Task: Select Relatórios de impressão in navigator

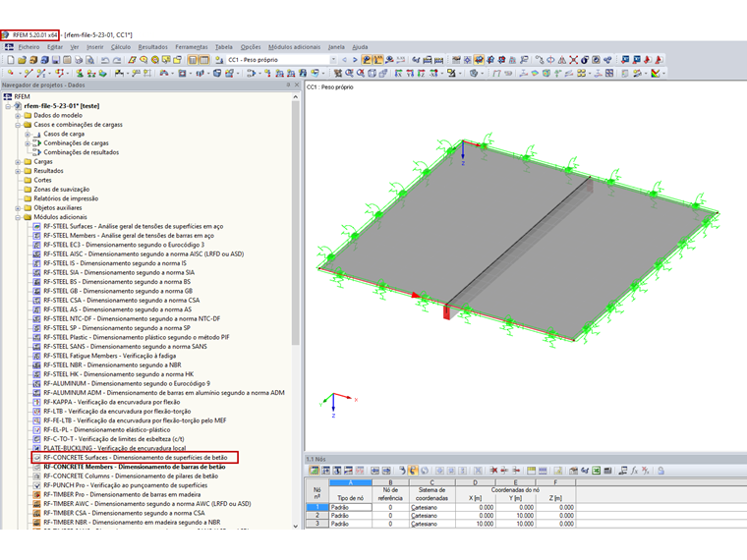Action: click(66, 198)
